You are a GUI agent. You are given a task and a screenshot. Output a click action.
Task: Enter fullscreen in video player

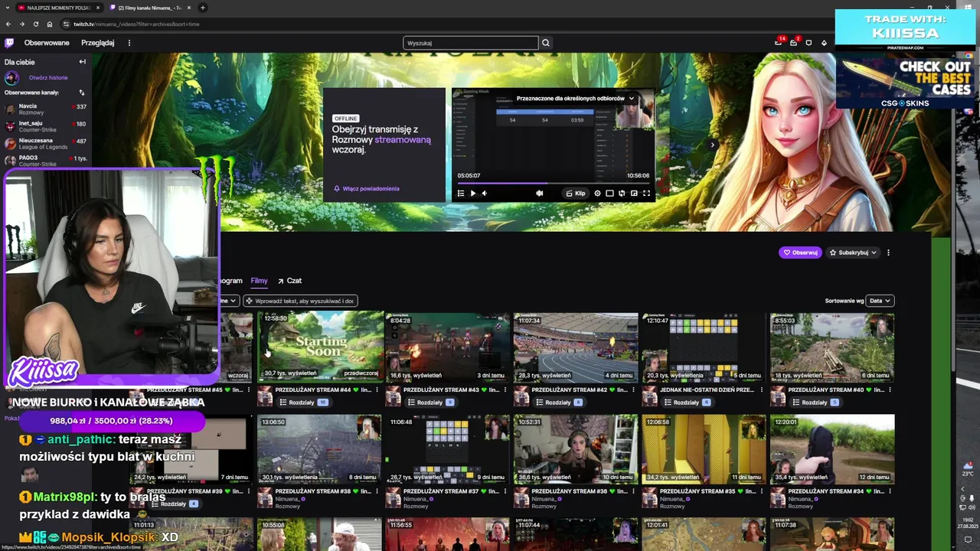point(646,194)
